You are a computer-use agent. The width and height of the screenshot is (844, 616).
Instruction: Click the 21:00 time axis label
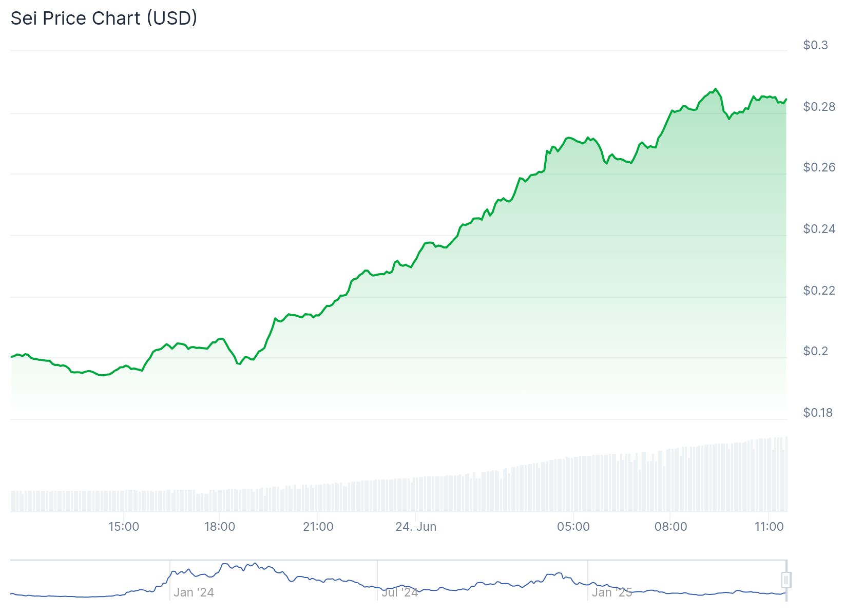pyautogui.click(x=318, y=527)
